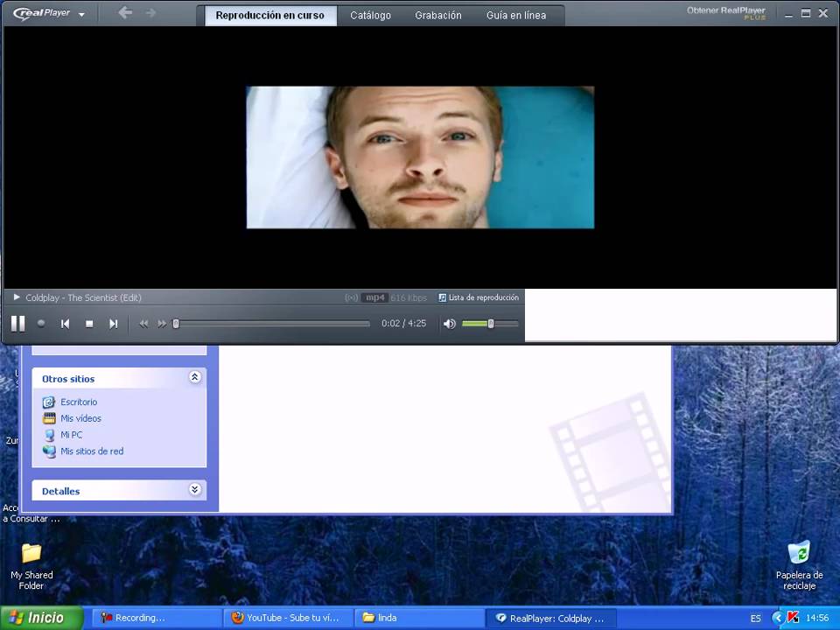Collapse the Otros sitios panel
Viewport: 840px width, 630px height.
195,377
